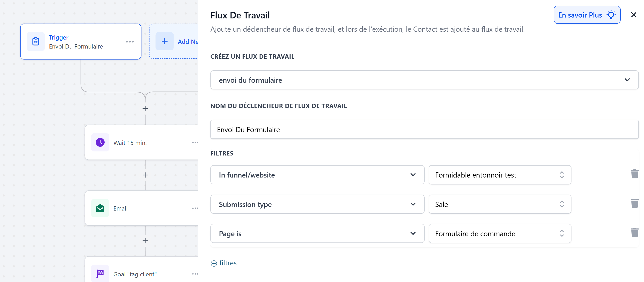Open the Trigger node three-dots menu
Image resolution: width=644 pixels, height=282 pixels.
click(x=130, y=42)
